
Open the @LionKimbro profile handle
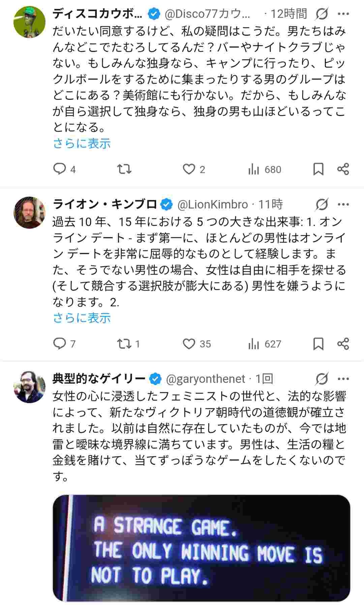pos(213,204)
